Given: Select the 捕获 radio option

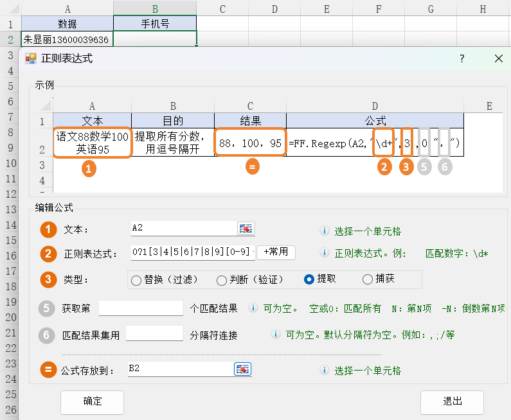Looking at the screenshot, I should (368, 279).
